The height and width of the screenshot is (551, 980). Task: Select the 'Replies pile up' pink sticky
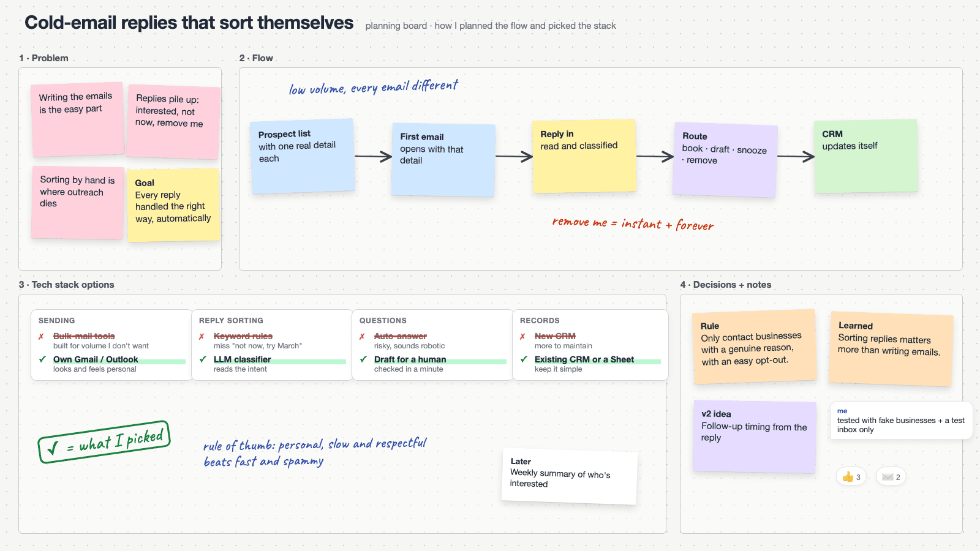173,122
